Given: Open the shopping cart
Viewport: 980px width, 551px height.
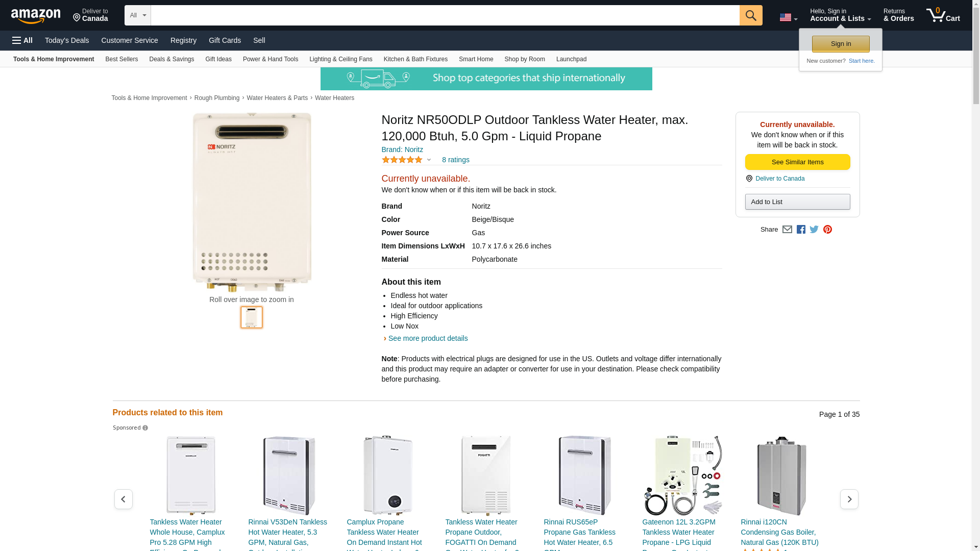Looking at the screenshot, I should [x=943, y=15].
